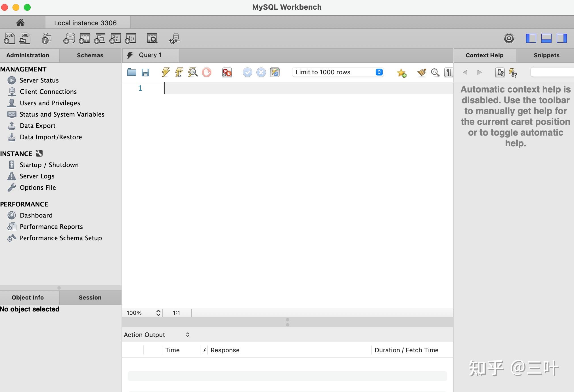
Task: Beautify the SQL script with the broom icon
Action: pos(421,72)
